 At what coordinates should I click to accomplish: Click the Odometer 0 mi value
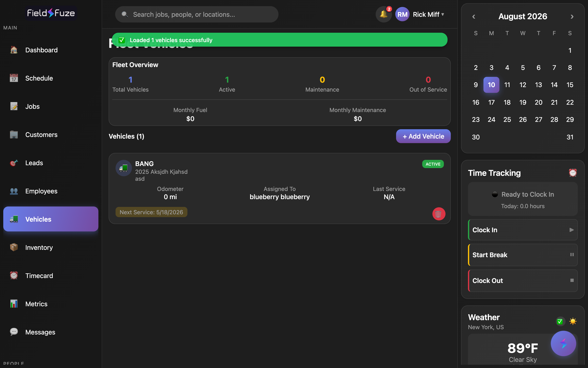[170, 197]
